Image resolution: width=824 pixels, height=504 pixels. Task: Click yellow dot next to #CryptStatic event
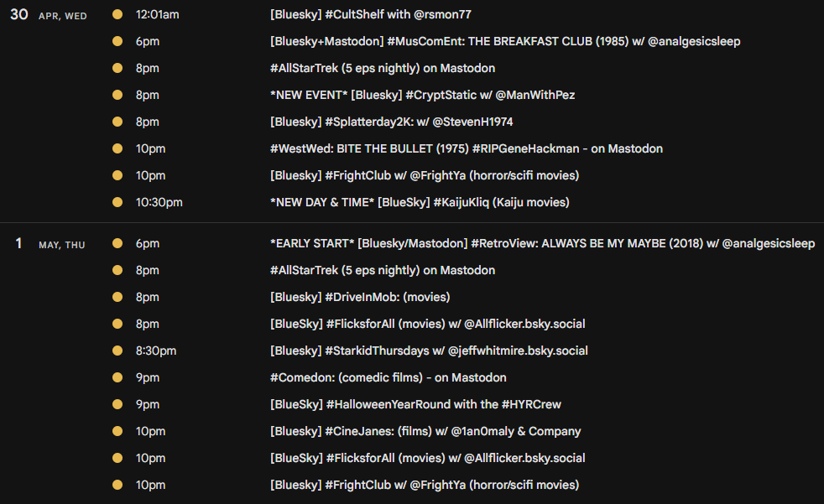pos(117,95)
